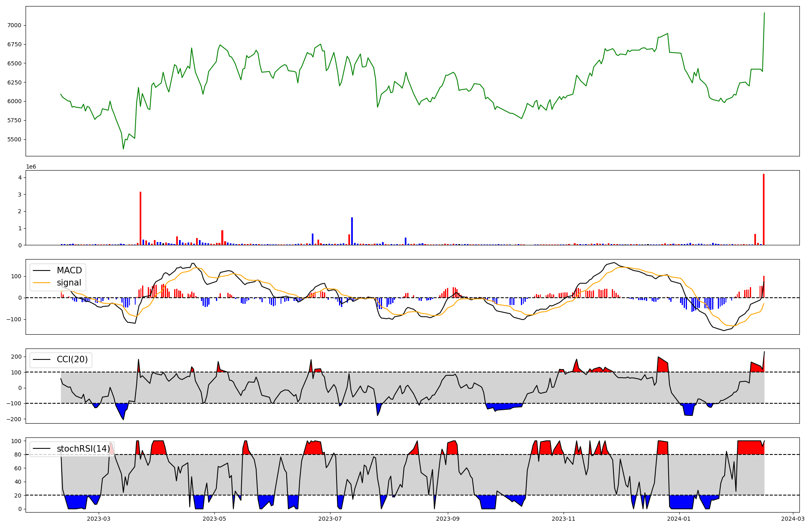
Task: Click the 2024-01 date axis label
Action: point(679,518)
